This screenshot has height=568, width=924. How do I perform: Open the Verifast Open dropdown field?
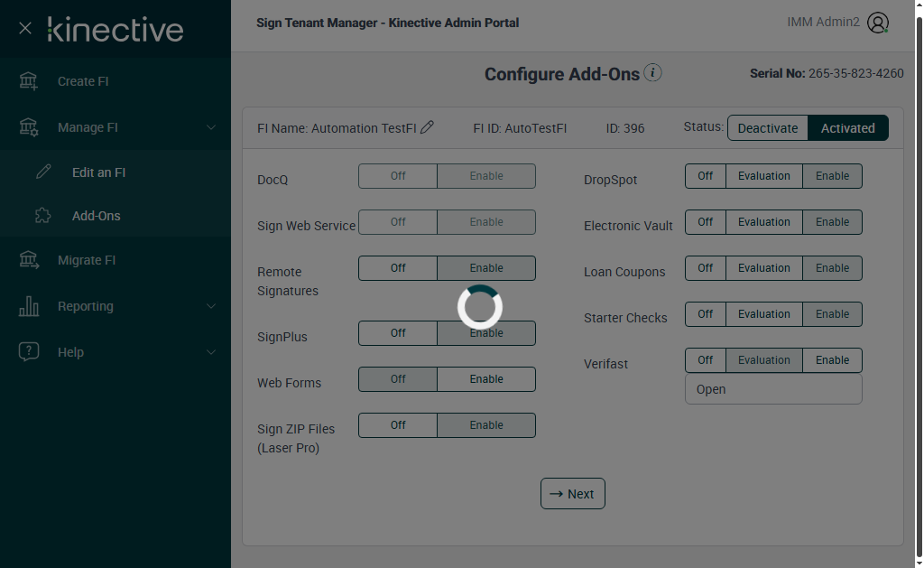tap(773, 389)
